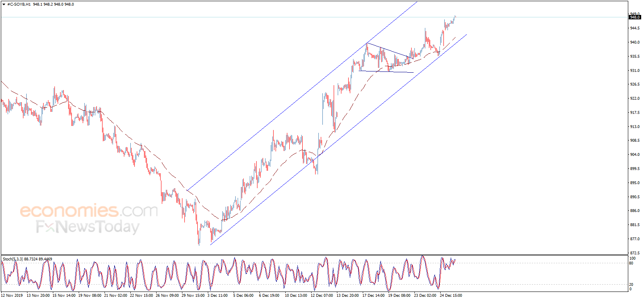Click the 908.5 price axis label
The width and height of the screenshot is (644, 300).
click(635, 141)
